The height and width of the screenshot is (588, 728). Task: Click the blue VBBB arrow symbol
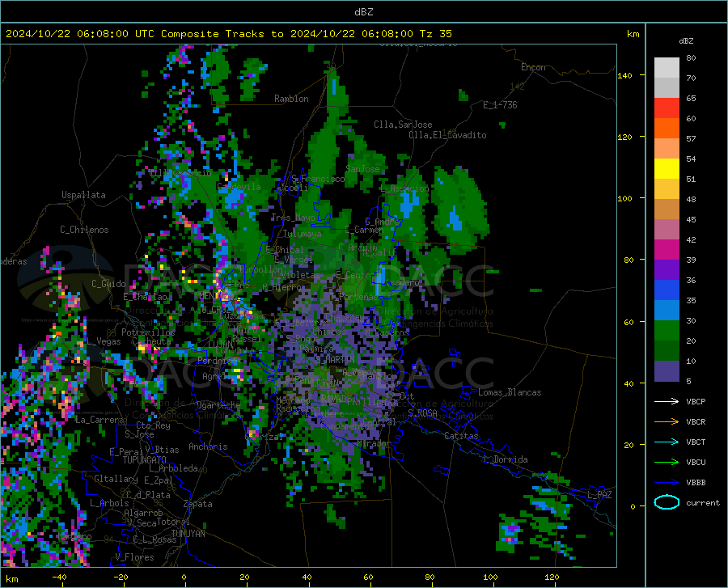[x=667, y=483]
